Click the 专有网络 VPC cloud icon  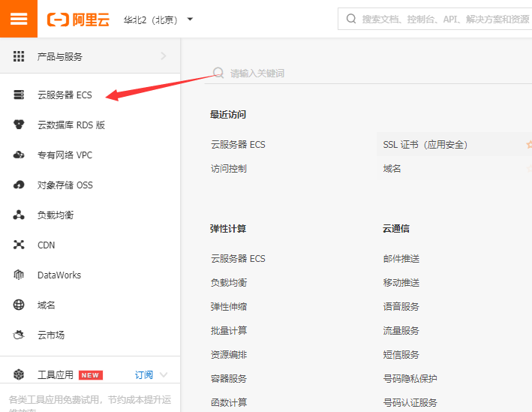(19, 155)
